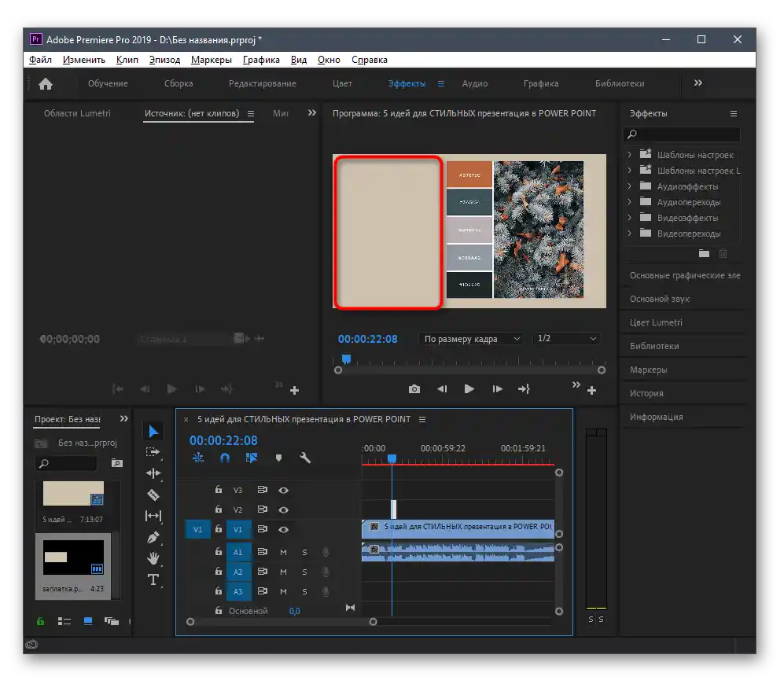Open the zoom level dropdown "По размеру кадра"
This screenshot has height=677, width=784.
click(x=472, y=339)
